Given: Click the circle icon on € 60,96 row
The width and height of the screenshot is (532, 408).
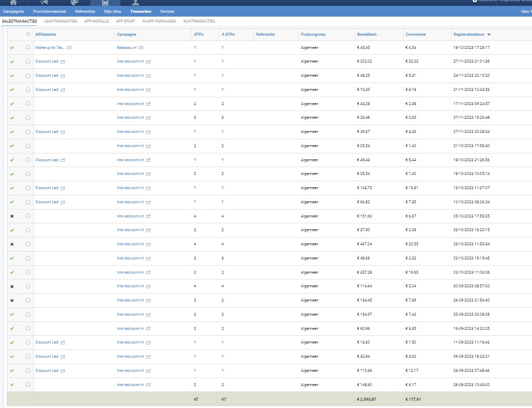Looking at the screenshot, I should coord(28,328).
